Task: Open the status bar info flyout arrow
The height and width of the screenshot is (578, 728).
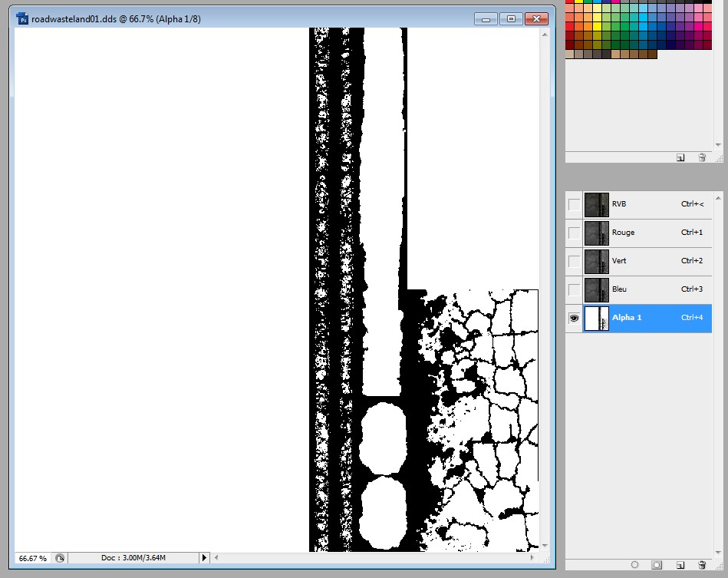Action: 204,557
